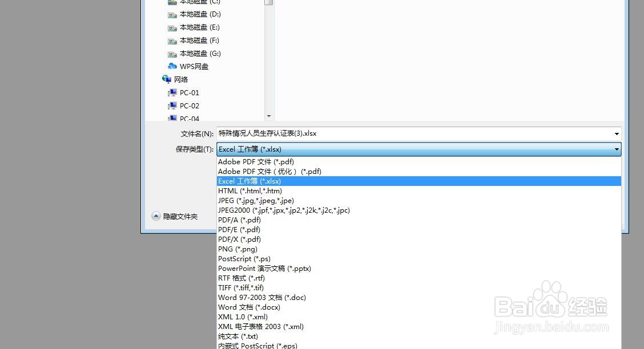644x349 pixels.
Task: Open PC-01 network computer
Action: point(190,93)
